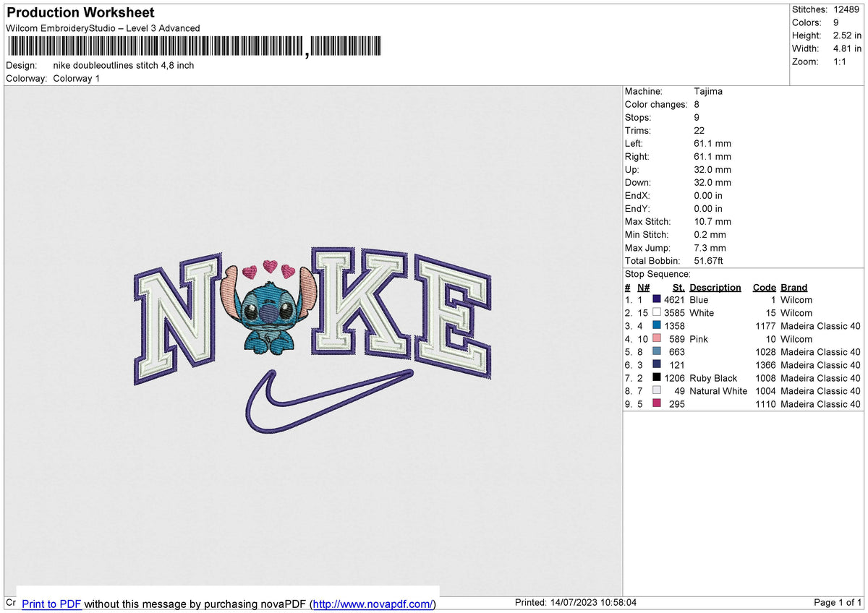Select the Total Bobbin value 51.67ft

pyautogui.click(x=709, y=260)
